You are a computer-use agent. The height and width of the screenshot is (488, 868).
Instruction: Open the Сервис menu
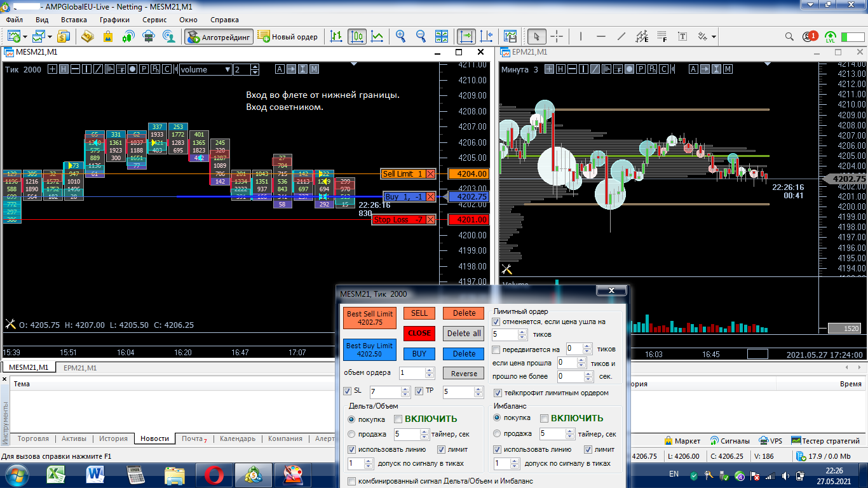tap(154, 20)
